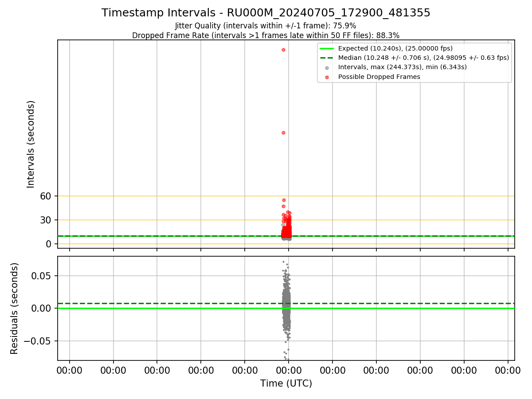This screenshot has height=399, width=532.
Task: Click the highest red outlier point near 244 seconds
Action: [x=283, y=50]
